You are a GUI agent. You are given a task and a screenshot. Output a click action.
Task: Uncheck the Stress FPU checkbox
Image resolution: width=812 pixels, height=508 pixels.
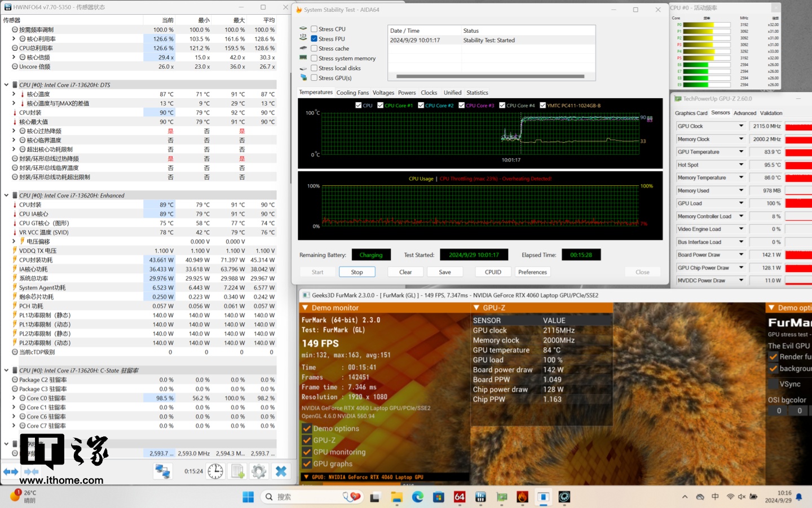314,39
